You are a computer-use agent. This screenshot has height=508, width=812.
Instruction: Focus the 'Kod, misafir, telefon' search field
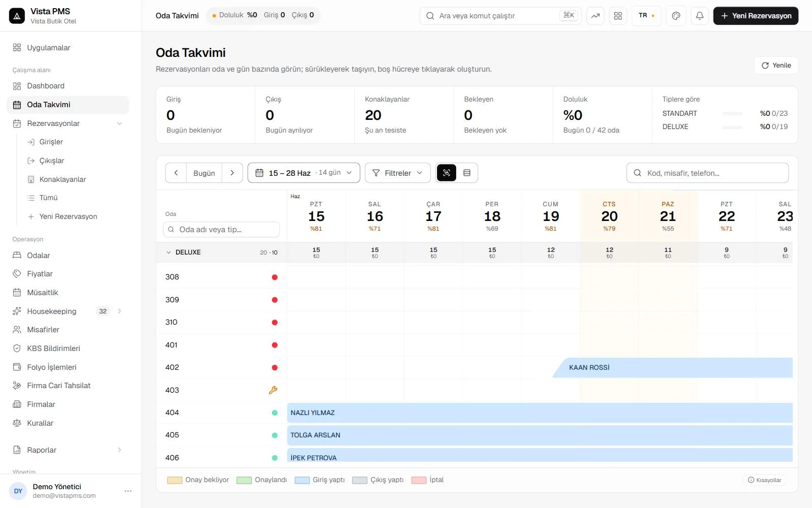pyautogui.click(x=707, y=173)
